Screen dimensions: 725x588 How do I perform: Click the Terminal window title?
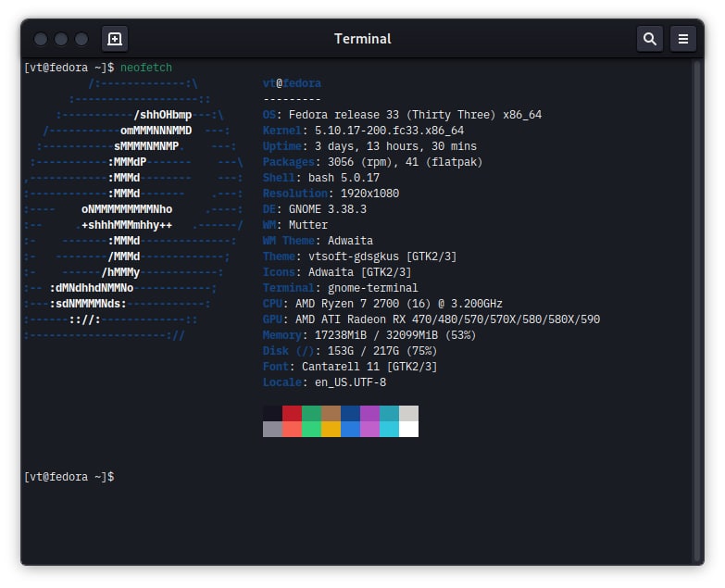(363, 39)
